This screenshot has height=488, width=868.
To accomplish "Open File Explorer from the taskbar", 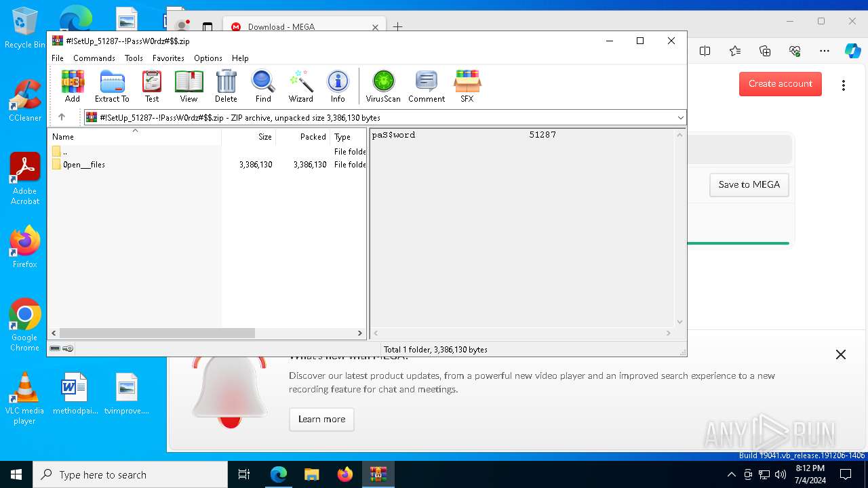I will (x=312, y=474).
